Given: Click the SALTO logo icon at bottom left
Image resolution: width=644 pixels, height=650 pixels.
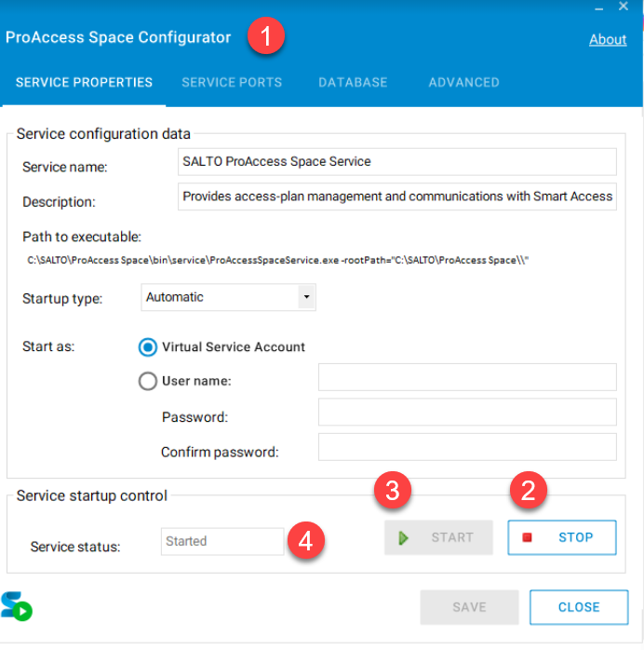Looking at the screenshot, I should (16, 605).
